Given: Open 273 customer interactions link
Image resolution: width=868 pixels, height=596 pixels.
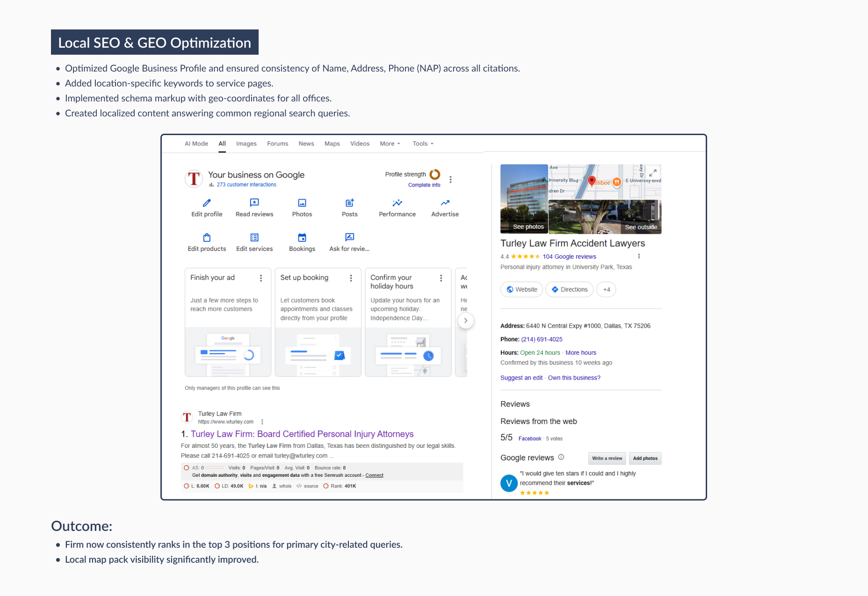Looking at the screenshot, I should pyautogui.click(x=246, y=185).
